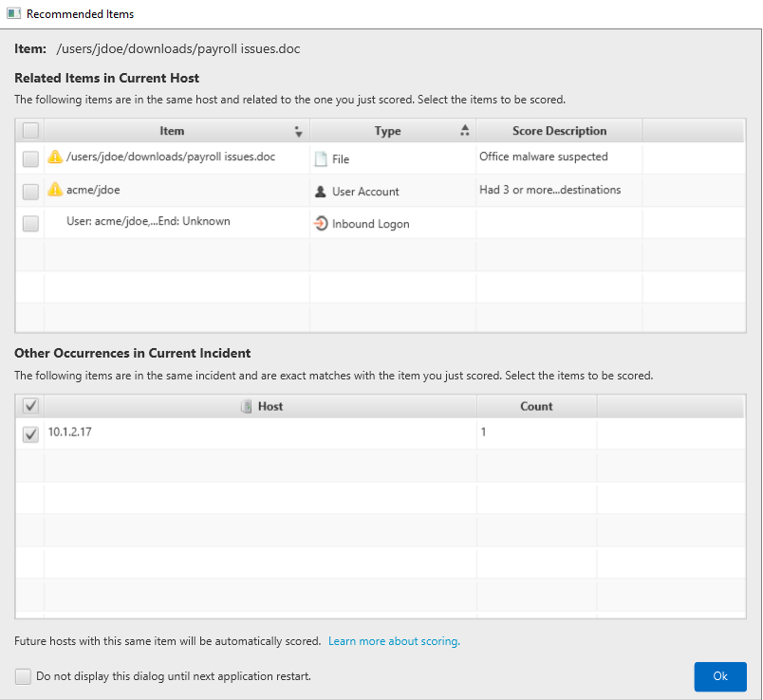The height and width of the screenshot is (700, 763).
Task: Check the acme/jdoe user account checkbox
Action: pos(30,192)
